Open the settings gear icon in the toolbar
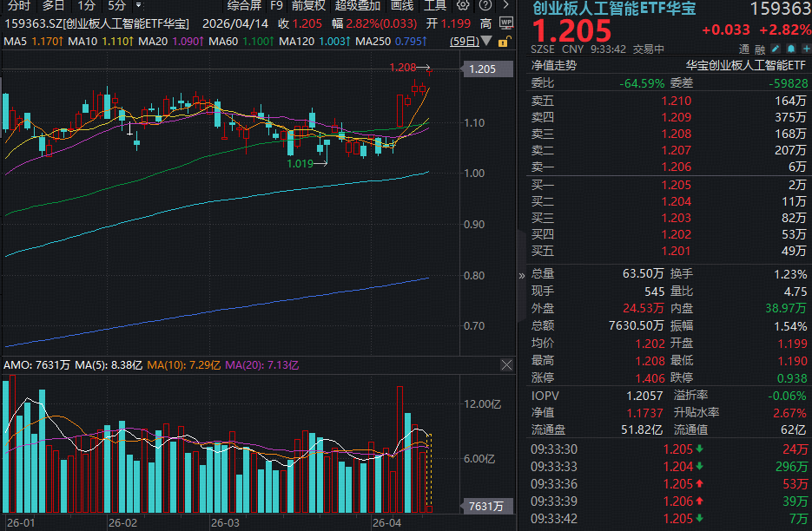The image size is (812, 531). 463,6
